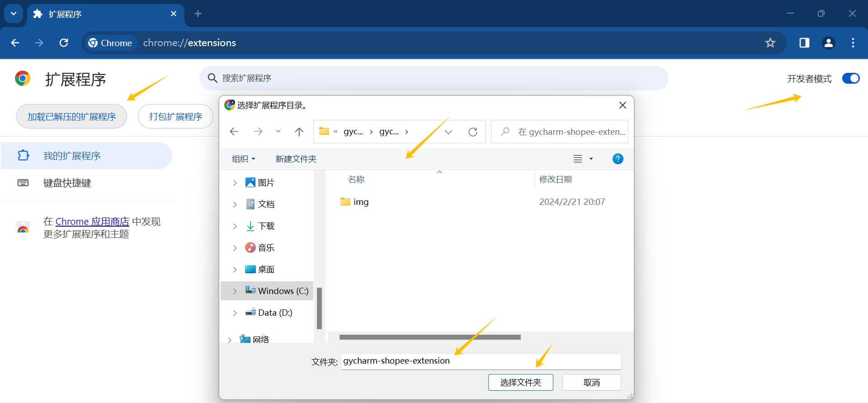Click 取消 button in dialog
The width and height of the screenshot is (868, 403).
[591, 382]
